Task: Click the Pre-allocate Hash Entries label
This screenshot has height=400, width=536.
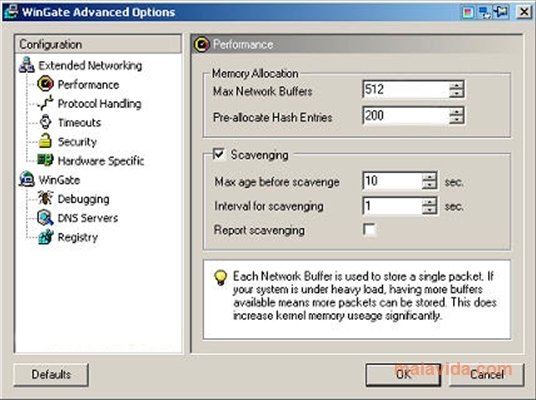Action: pos(272,117)
